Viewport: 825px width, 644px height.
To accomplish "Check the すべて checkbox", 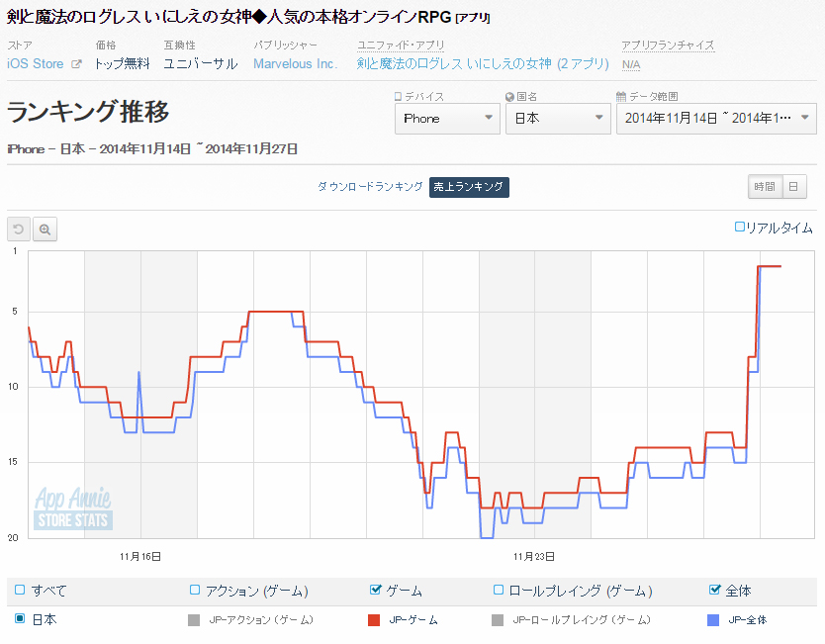I will click(x=20, y=590).
